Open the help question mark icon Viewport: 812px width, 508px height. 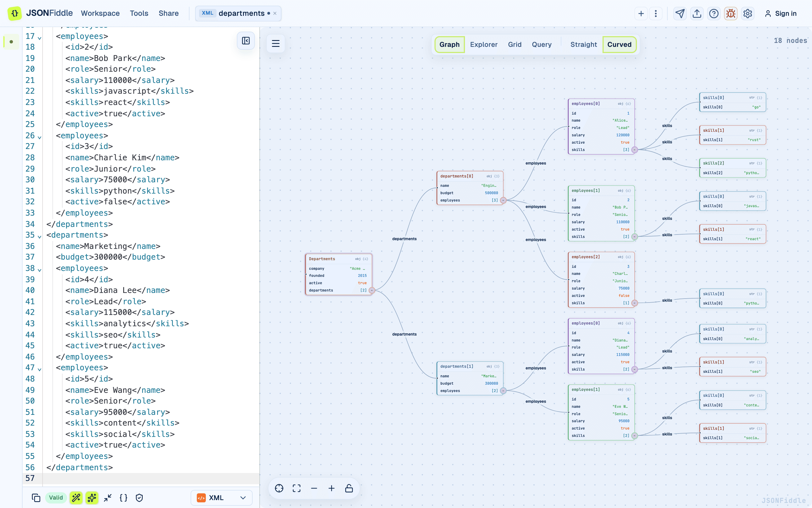point(714,14)
